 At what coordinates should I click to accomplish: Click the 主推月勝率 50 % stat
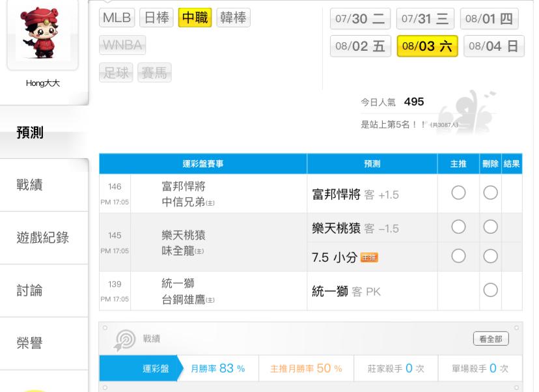(x=306, y=369)
